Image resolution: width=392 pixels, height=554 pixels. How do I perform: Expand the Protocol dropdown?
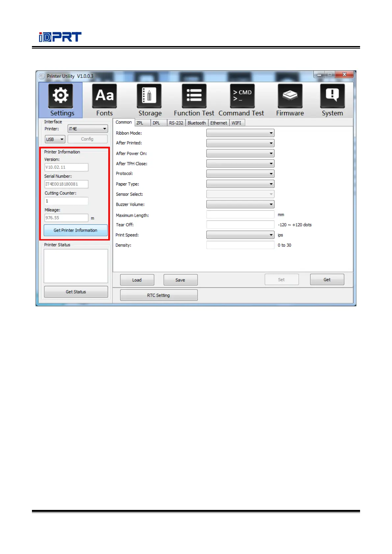240,174
